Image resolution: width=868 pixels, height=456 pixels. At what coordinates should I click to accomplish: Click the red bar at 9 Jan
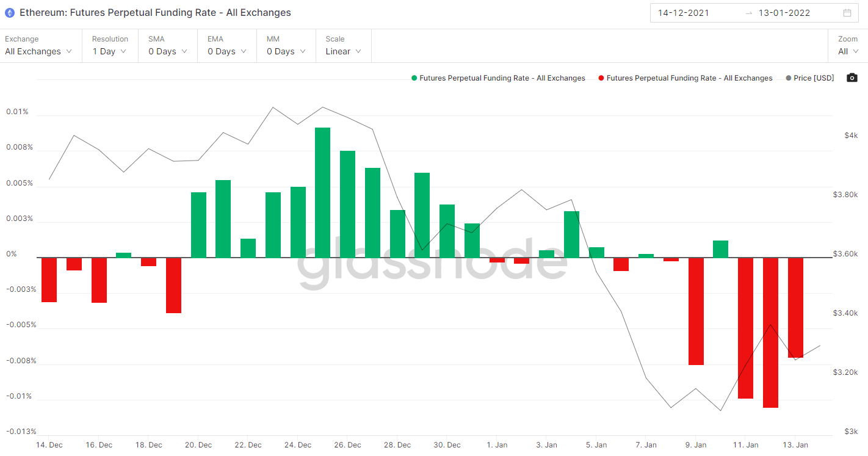pyautogui.click(x=696, y=311)
